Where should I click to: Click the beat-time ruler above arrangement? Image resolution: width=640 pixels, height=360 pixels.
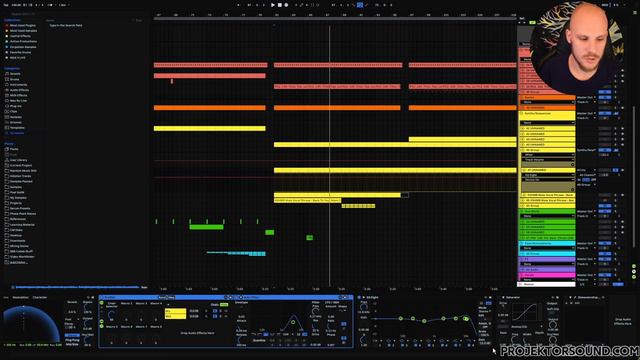[x=335, y=15]
